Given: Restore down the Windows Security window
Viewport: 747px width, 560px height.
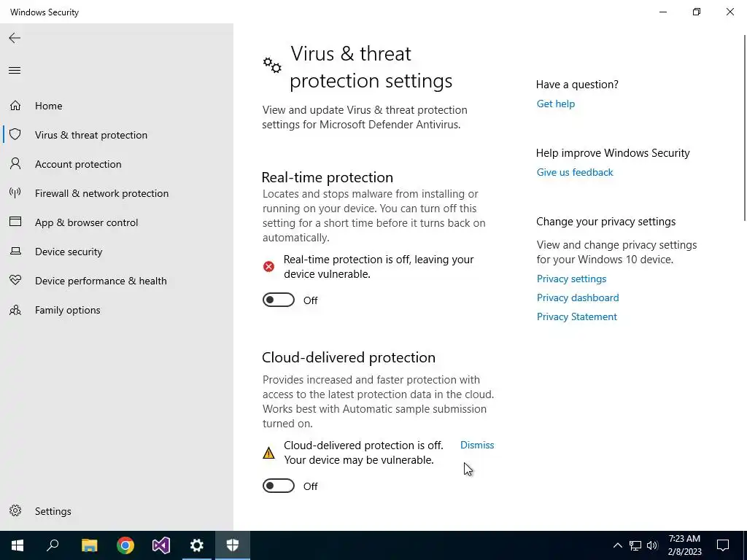Looking at the screenshot, I should point(697,12).
